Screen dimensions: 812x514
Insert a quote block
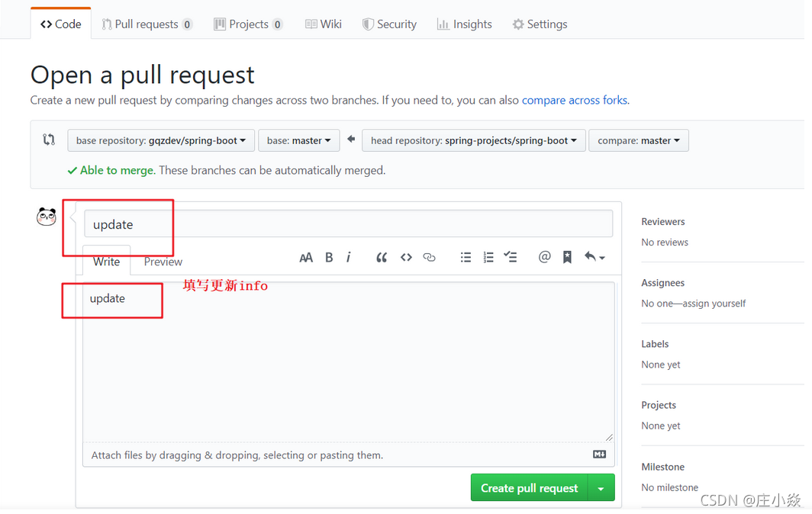point(382,257)
